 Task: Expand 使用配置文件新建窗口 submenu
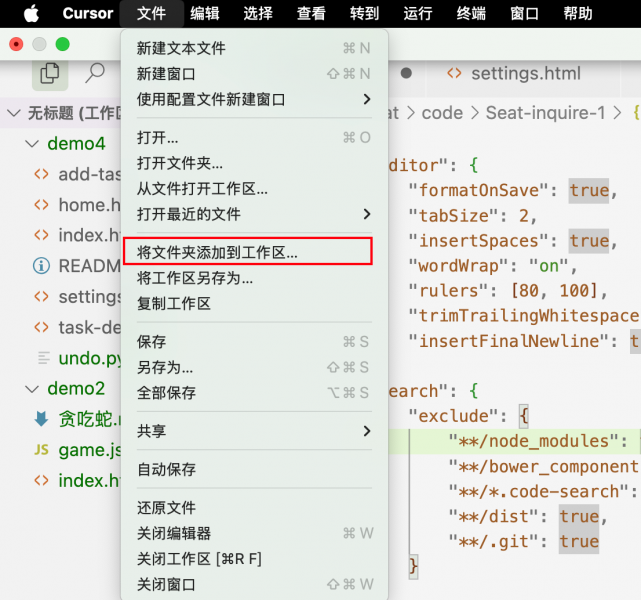[x=254, y=99]
